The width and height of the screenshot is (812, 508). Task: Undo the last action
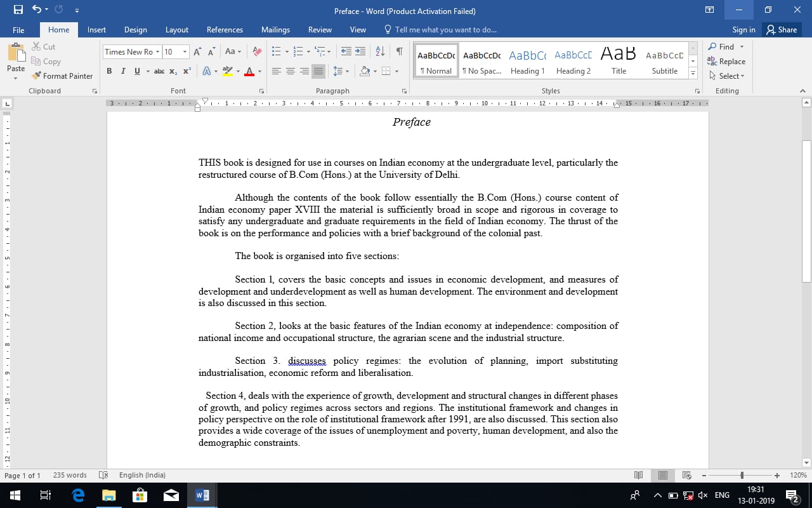pyautogui.click(x=37, y=10)
